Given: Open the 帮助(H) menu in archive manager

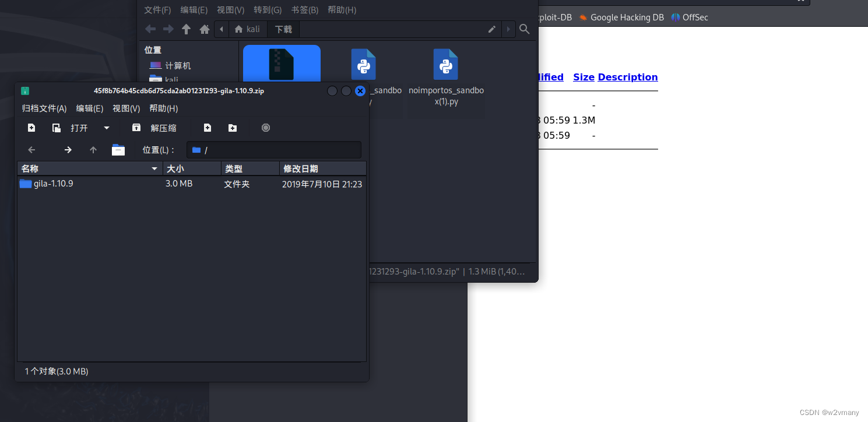Looking at the screenshot, I should pyautogui.click(x=164, y=108).
